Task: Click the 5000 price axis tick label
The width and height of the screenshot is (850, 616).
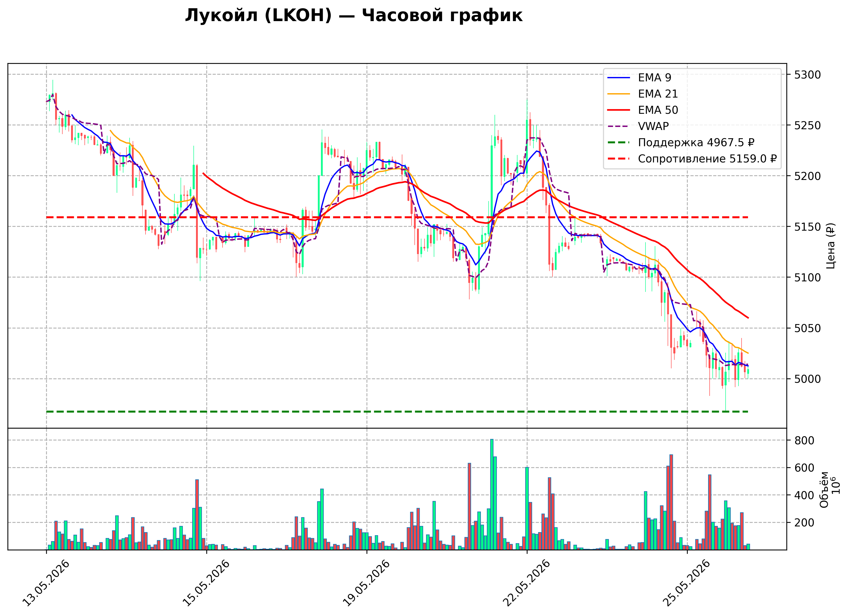Action: click(x=808, y=379)
